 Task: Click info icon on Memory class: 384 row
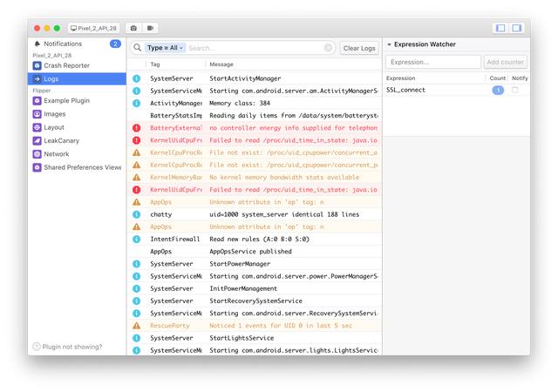[x=136, y=103]
